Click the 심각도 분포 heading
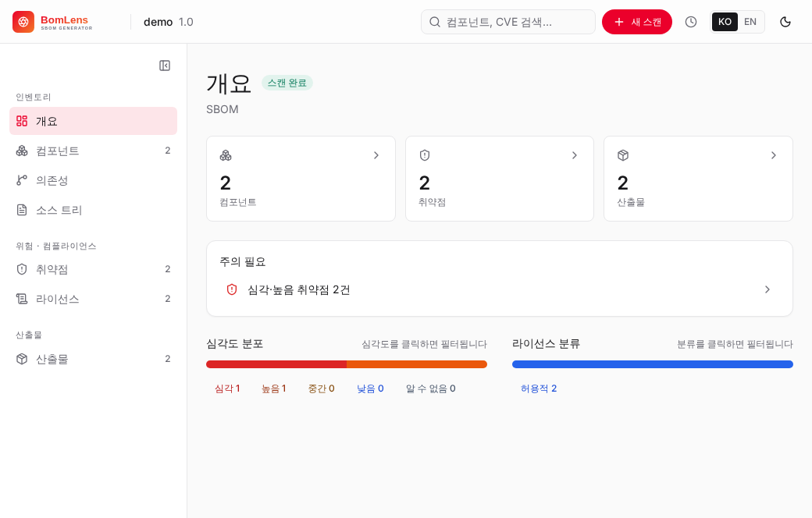The width and height of the screenshot is (812, 518). click(x=234, y=343)
